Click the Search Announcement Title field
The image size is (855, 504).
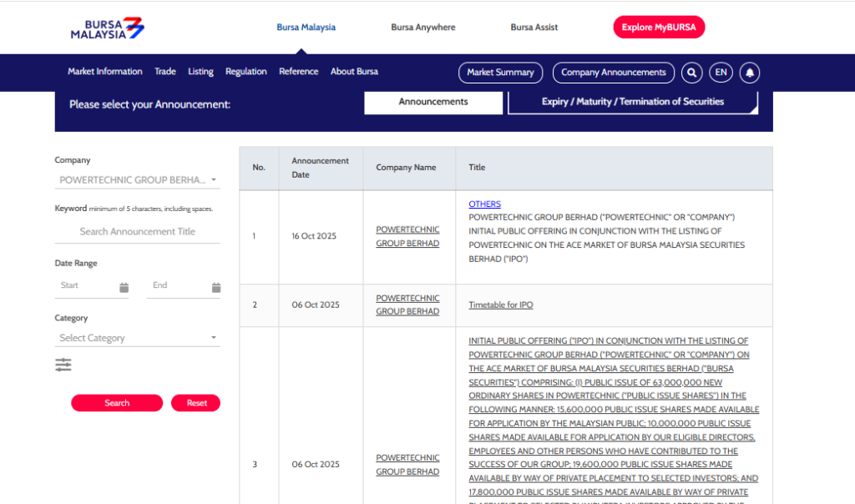click(138, 232)
